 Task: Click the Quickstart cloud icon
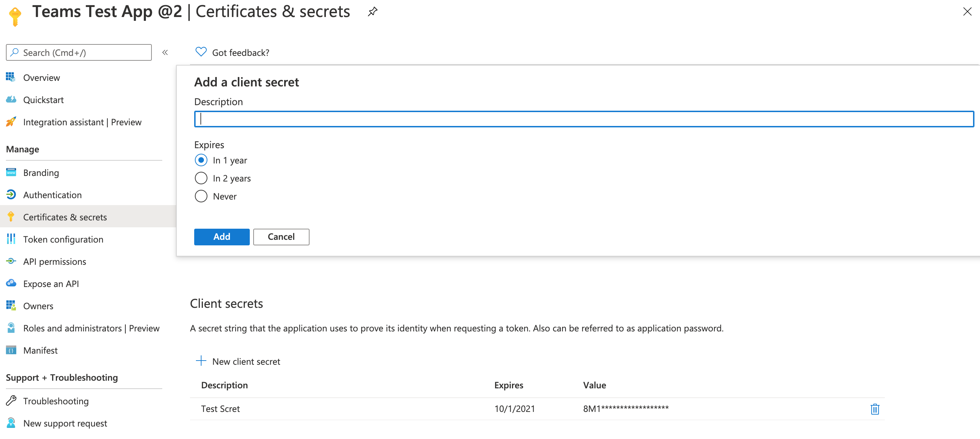tap(11, 99)
